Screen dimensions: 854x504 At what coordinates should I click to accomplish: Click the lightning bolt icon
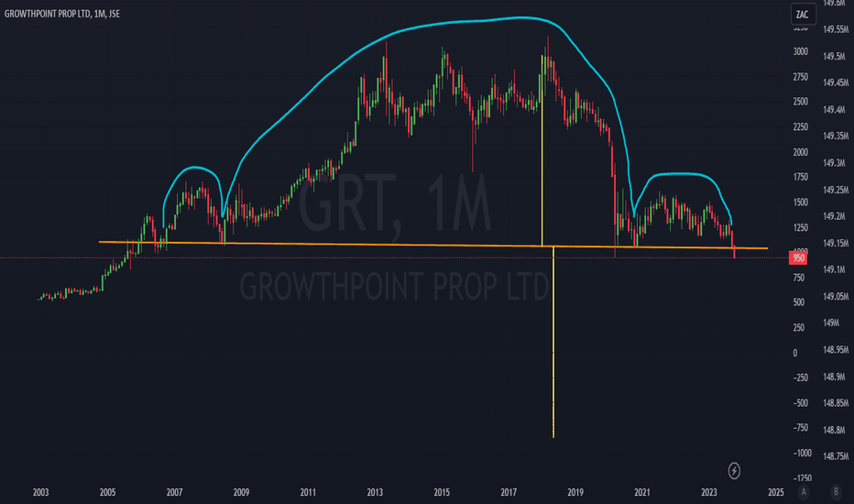(x=734, y=470)
